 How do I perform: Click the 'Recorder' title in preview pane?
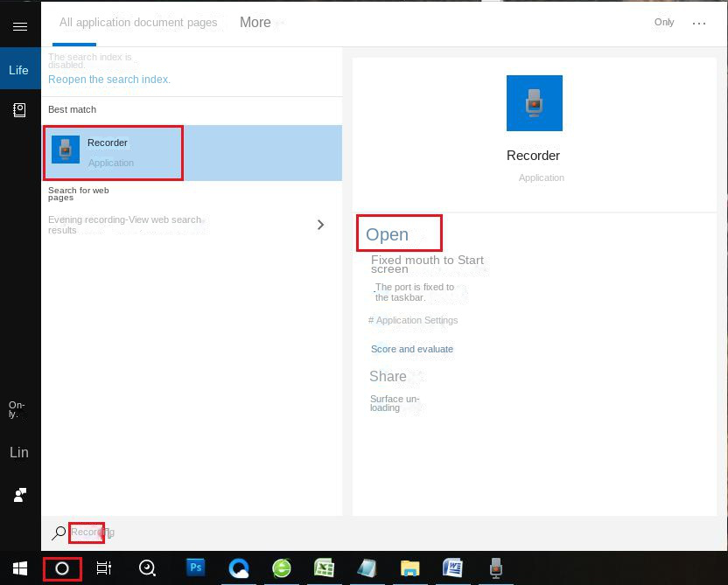click(533, 156)
